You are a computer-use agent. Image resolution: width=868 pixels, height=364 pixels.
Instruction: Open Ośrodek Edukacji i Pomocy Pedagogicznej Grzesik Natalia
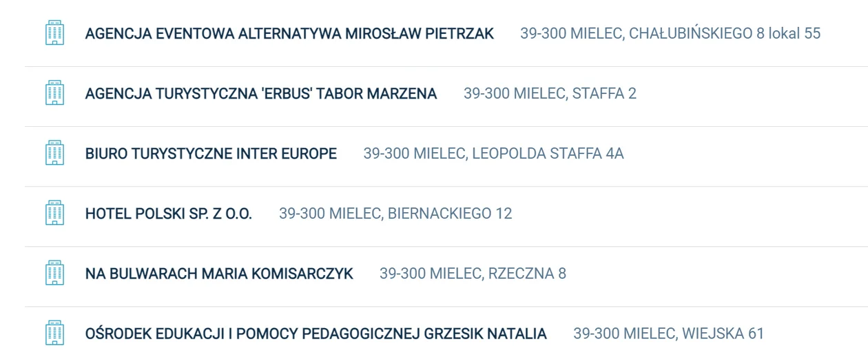(x=316, y=333)
